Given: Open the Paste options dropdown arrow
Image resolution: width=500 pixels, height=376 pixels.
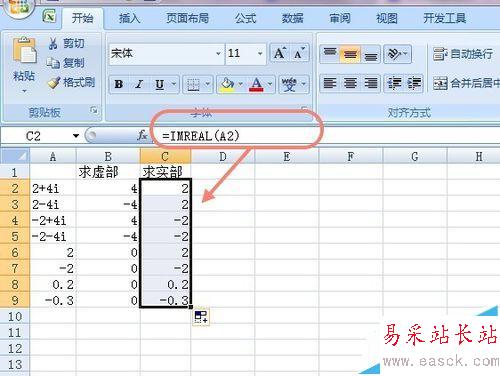Looking at the screenshot, I should (x=24, y=91).
